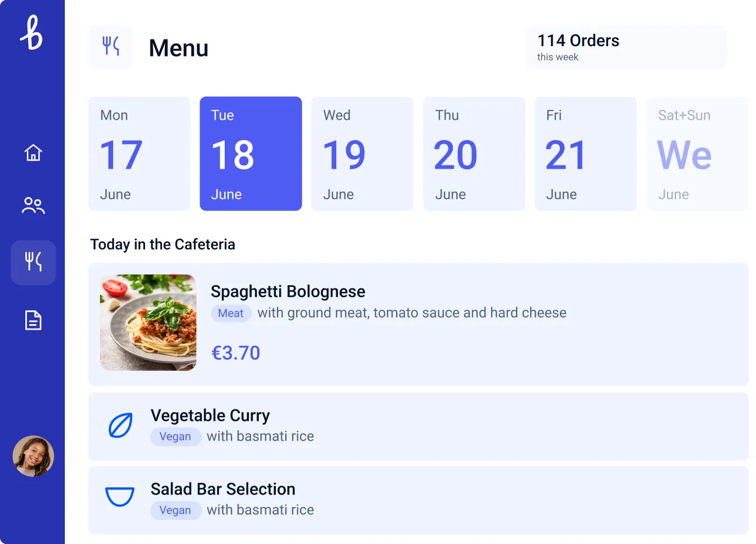The width and height of the screenshot is (756, 544).
Task: Click the Spaghetti Bolognese photo
Action: [148, 323]
